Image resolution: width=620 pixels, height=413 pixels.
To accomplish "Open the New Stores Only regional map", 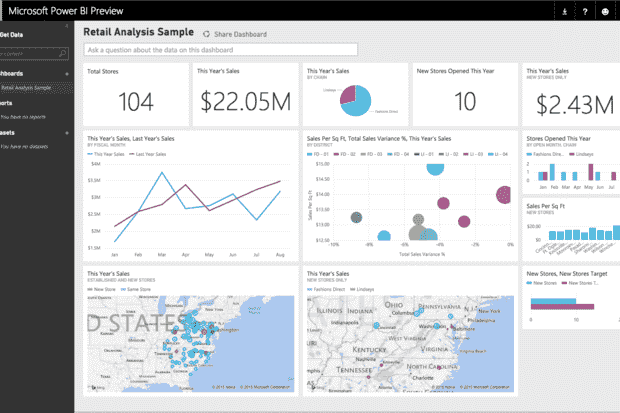I will point(410,344).
